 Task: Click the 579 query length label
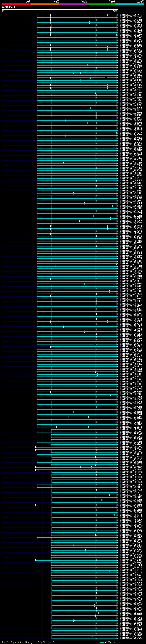point(115,11)
